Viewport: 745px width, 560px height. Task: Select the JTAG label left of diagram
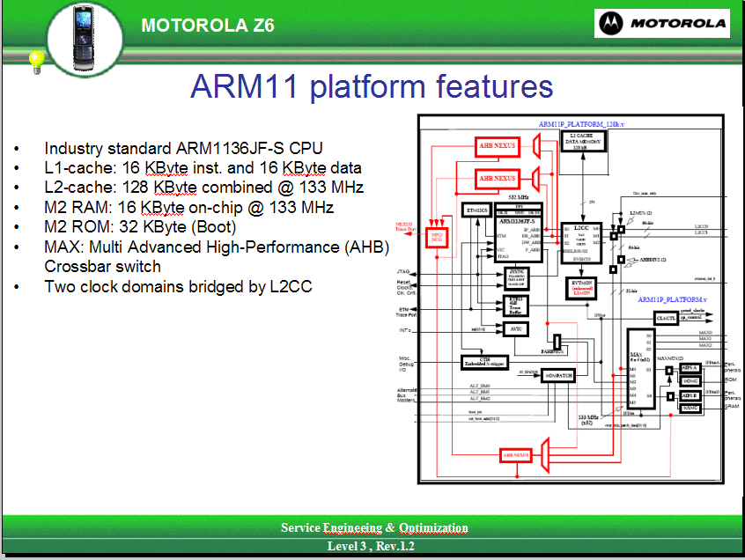403,272
